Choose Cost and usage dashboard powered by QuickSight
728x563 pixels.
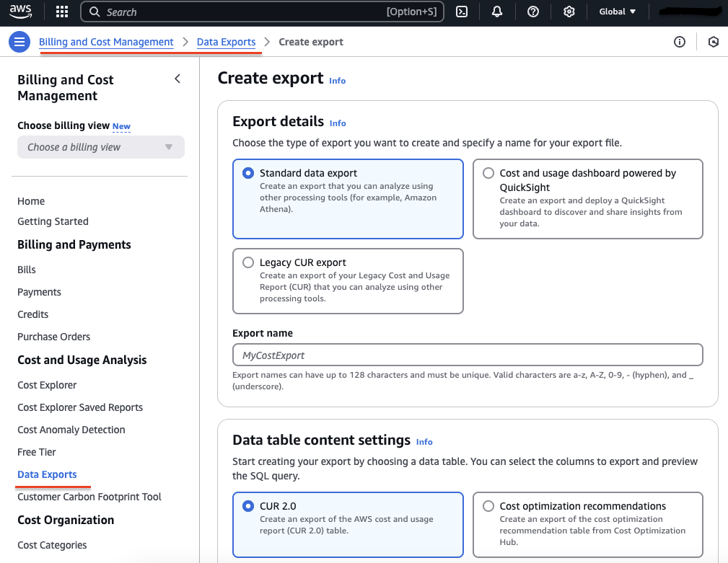(x=488, y=173)
